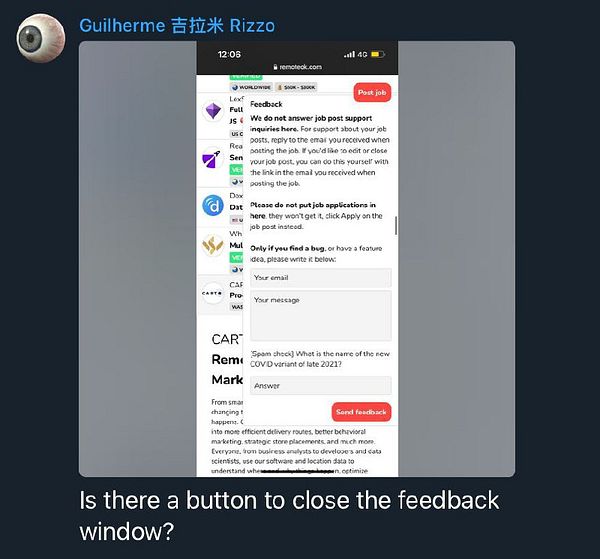Image resolution: width=600 pixels, height=559 pixels.
Task: Click the CARTO company logo
Action: (x=212, y=293)
